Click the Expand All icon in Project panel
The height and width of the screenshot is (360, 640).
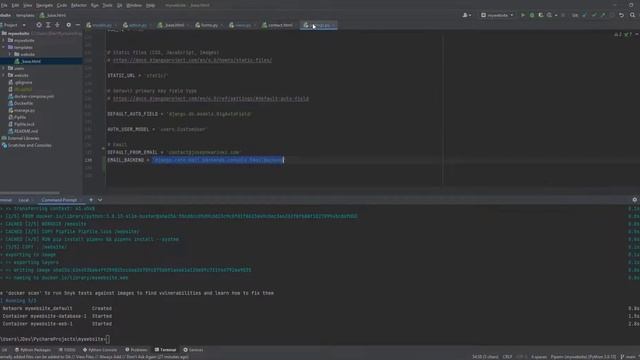pos(48,25)
